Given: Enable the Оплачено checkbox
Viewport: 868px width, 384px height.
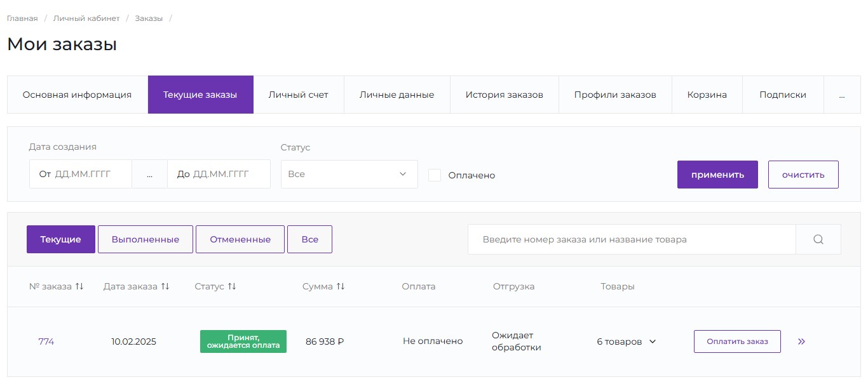Looking at the screenshot, I should pyautogui.click(x=435, y=175).
